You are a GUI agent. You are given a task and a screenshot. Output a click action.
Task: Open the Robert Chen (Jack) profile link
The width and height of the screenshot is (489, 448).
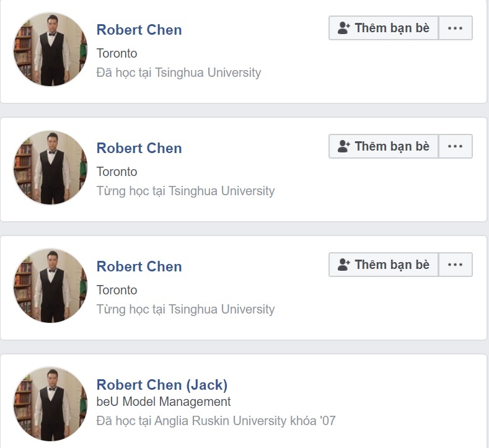162,385
